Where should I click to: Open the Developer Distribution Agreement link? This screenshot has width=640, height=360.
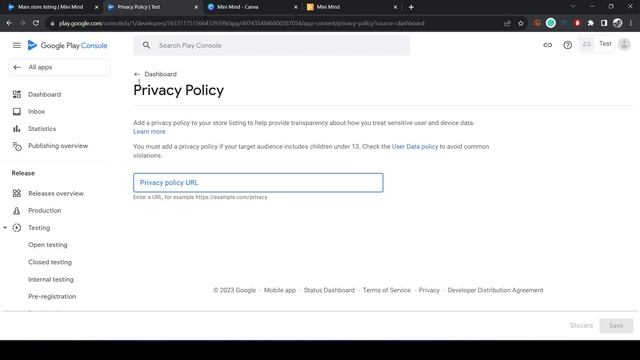click(496, 290)
